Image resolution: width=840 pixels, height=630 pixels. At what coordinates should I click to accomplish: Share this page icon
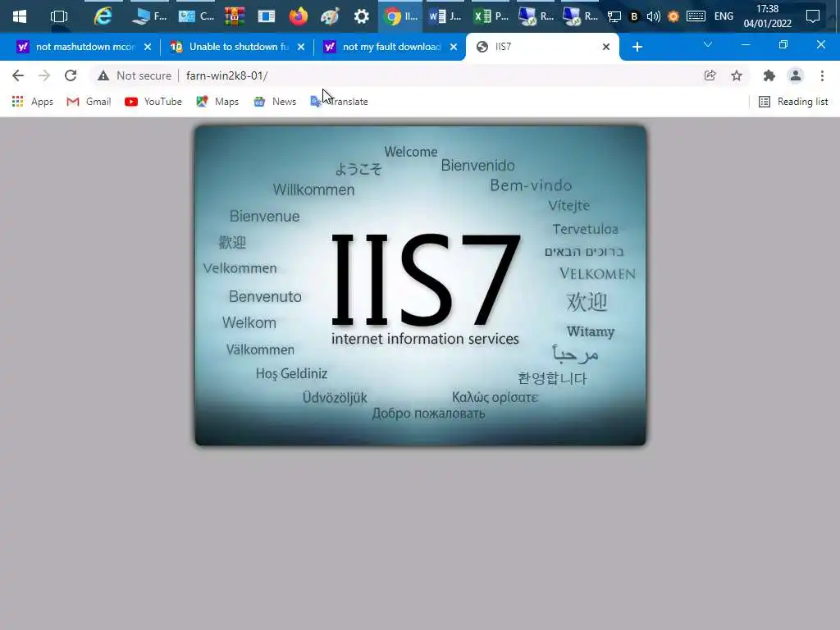[x=710, y=75]
